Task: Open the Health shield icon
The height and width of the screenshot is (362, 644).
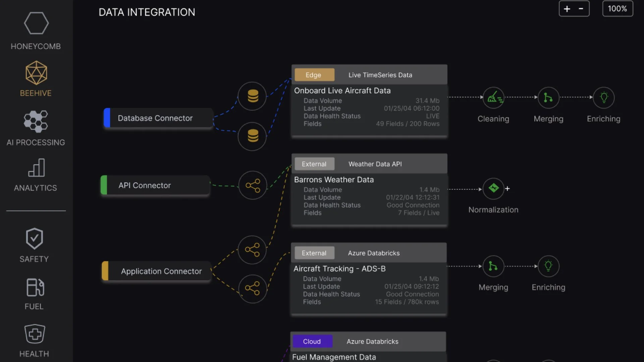Action: 35,334
